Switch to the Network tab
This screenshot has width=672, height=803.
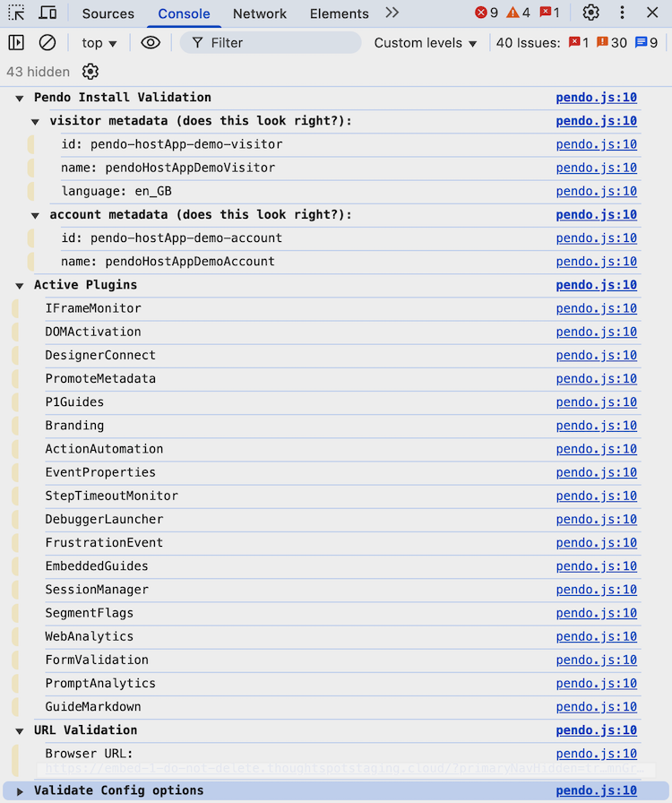coord(260,13)
